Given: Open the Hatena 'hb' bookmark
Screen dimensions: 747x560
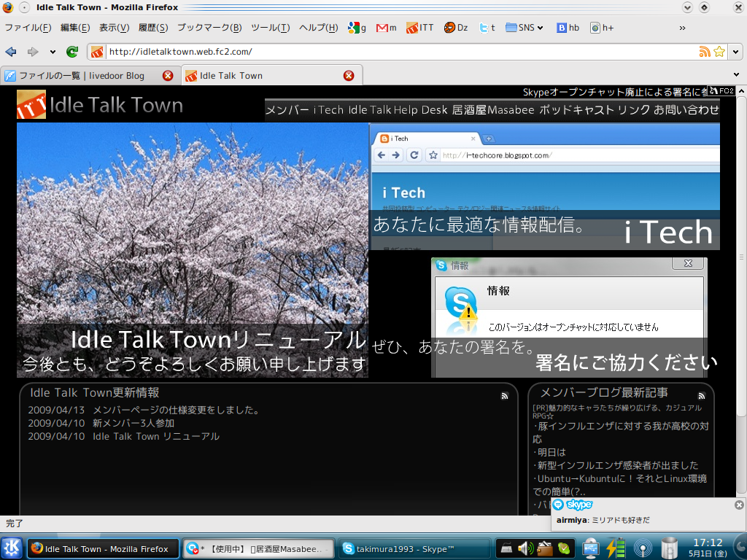Looking at the screenshot, I should click(568, 28).
